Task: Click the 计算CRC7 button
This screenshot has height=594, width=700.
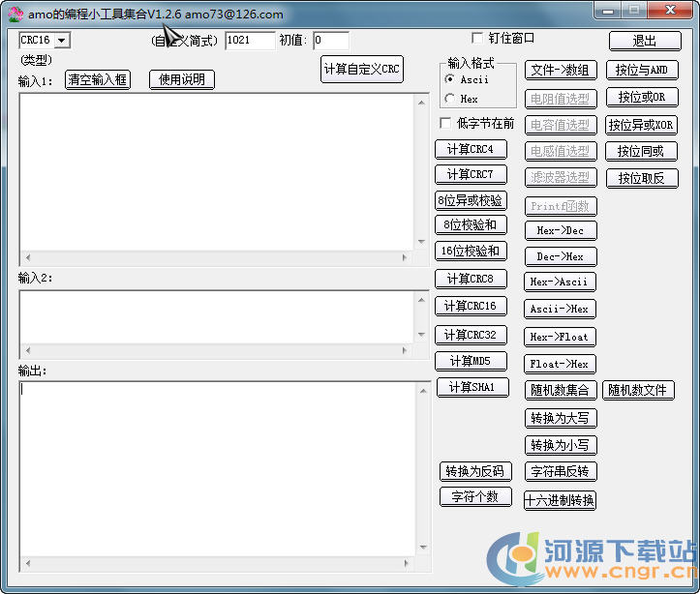Action: 471,174
